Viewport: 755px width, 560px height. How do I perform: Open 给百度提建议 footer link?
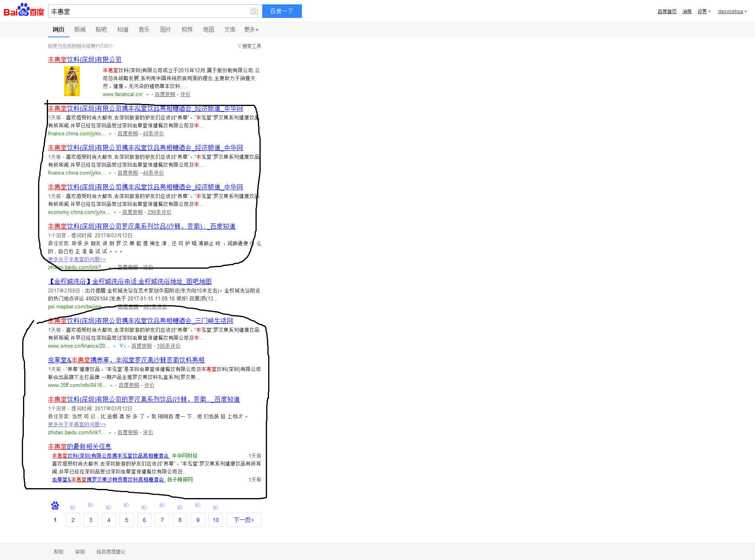point(111,552)
